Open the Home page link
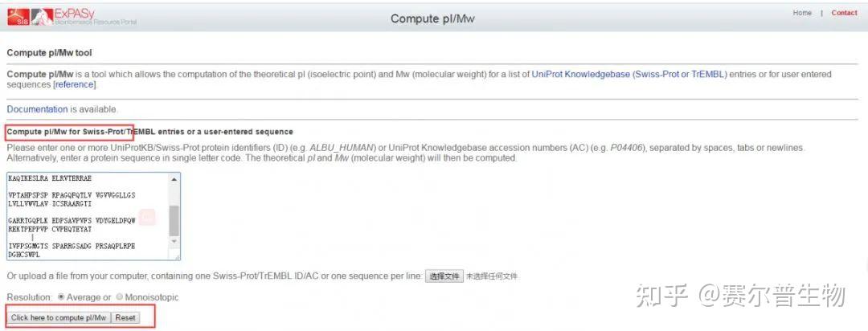Viewport: 868px width, 331px height. [802, 13]
